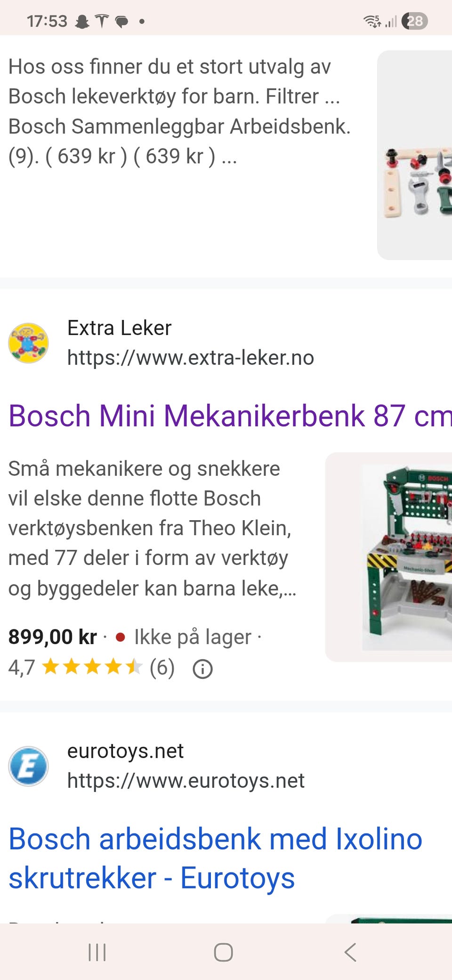Tap the https://www.eurotoys.net URL

[x=186, y=781]
